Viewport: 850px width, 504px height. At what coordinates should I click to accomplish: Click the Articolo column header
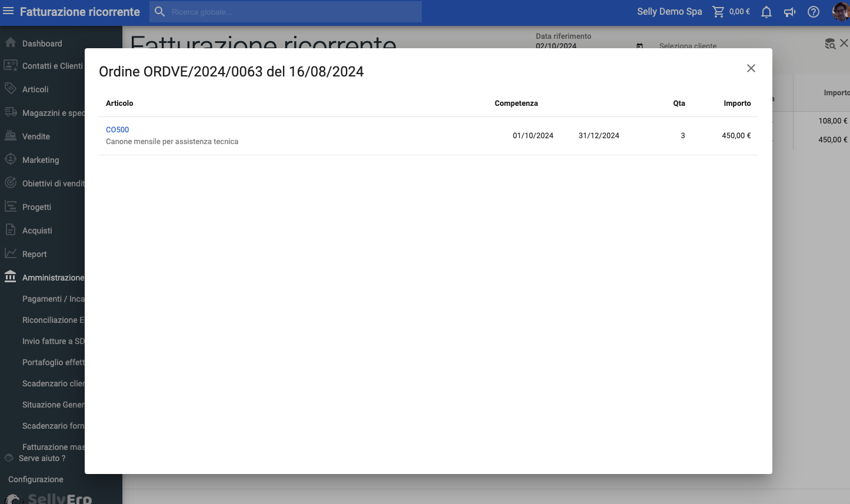point(119,103)
